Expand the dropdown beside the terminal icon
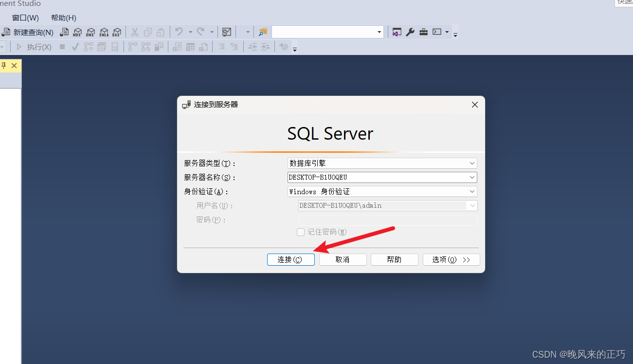 447,32
